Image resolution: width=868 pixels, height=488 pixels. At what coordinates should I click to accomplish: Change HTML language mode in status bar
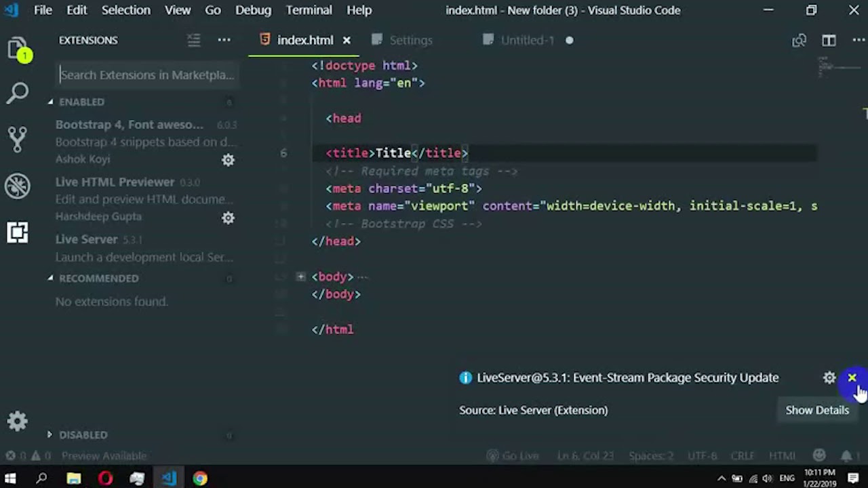pos(782,455)
